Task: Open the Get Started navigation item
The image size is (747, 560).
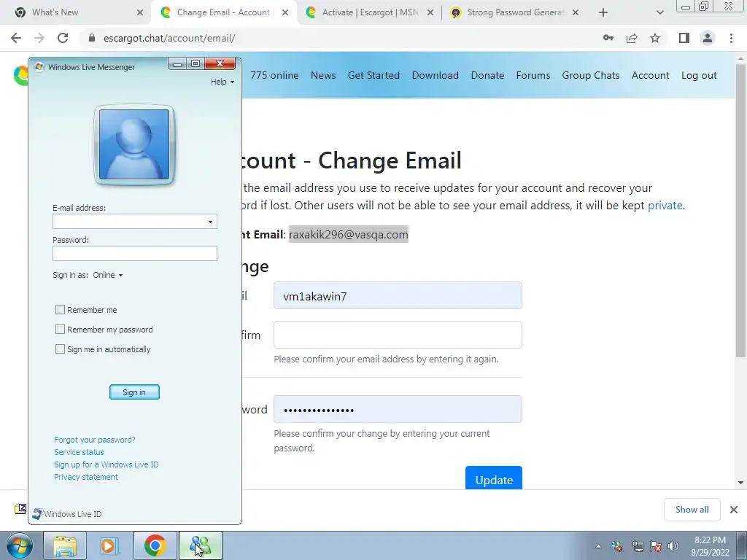Action: pos(373,75)
